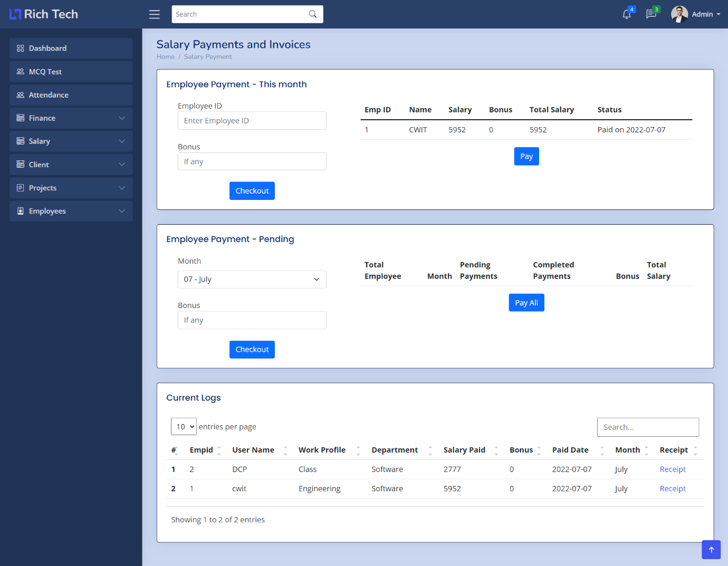
Task: Click 'Showing 1 to 2 of 2 entries'
Action: tap(218, 520)
